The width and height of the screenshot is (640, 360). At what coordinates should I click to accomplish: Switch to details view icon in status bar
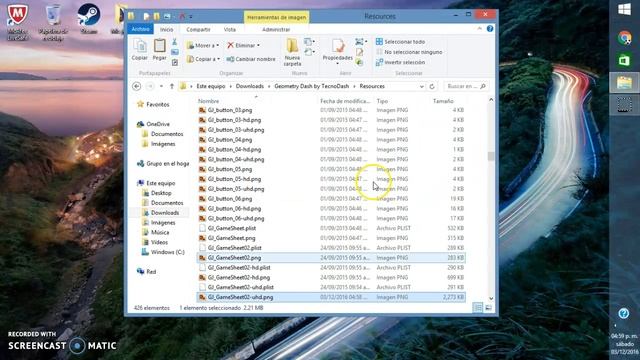(x=478, y=308)
